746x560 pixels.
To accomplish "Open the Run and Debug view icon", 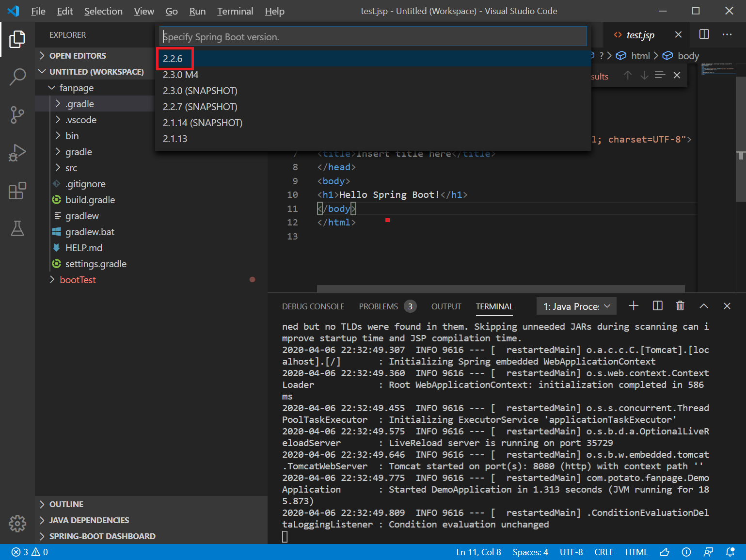I will click(17, 153).
